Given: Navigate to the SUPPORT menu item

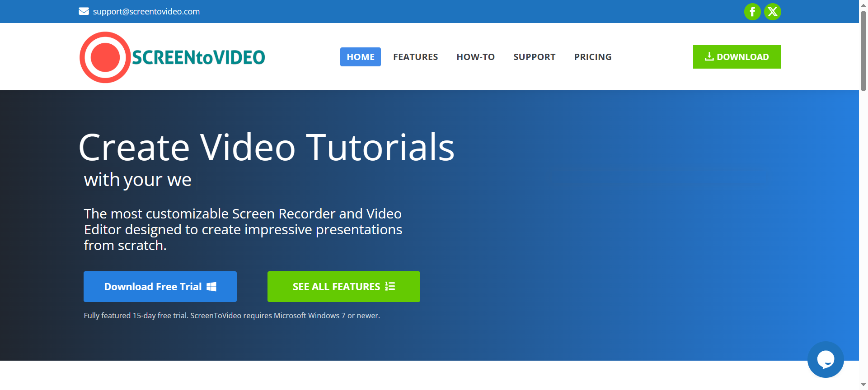Looking at the screenshot, I should coord(534,57).
